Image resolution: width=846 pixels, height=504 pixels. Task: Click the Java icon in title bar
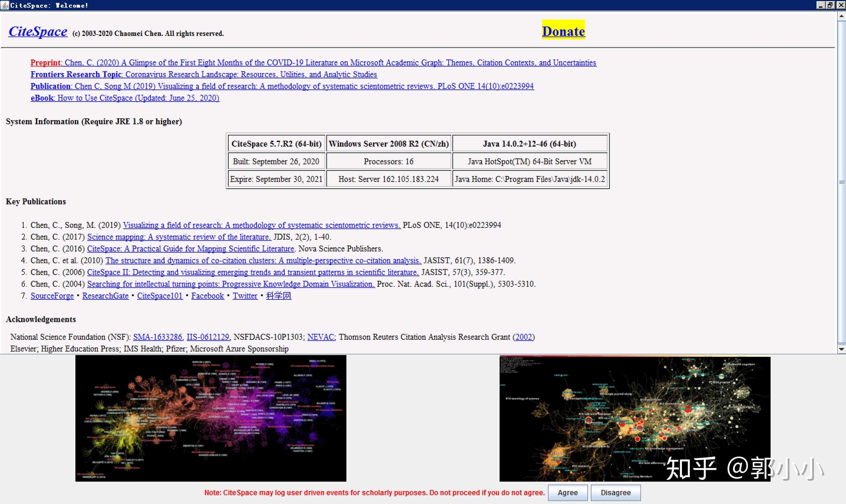tap(5, 5)
